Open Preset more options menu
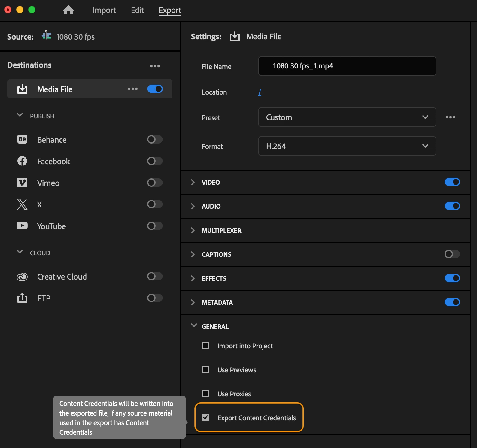Viewport: 477px width, 448px height. click(451, 117)
